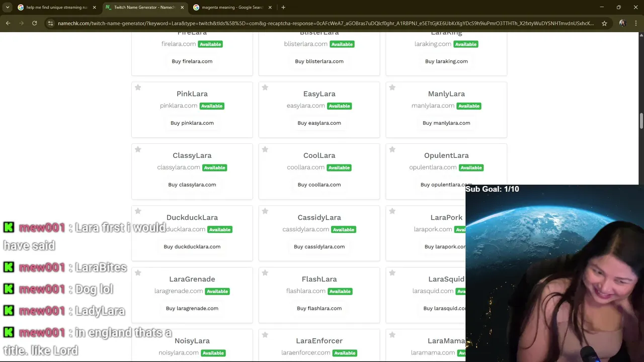Open a new browser tab
Image resolution: width=644 pixels, height=362 pixels.
coord(283,8)
